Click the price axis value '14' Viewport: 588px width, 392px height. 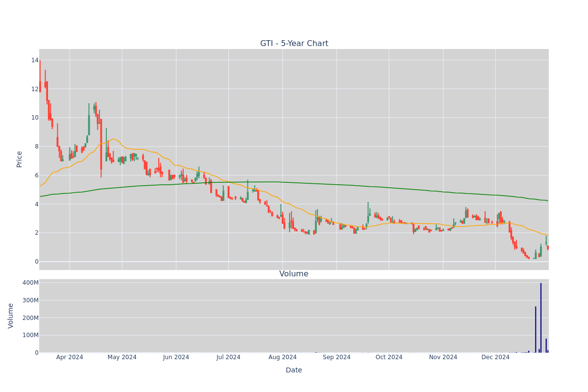(35, 60)
